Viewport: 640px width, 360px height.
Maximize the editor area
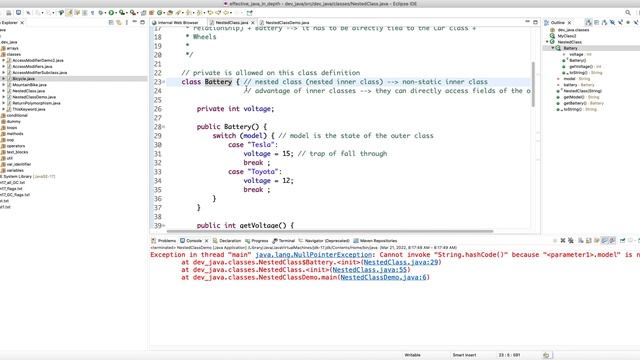535,22
